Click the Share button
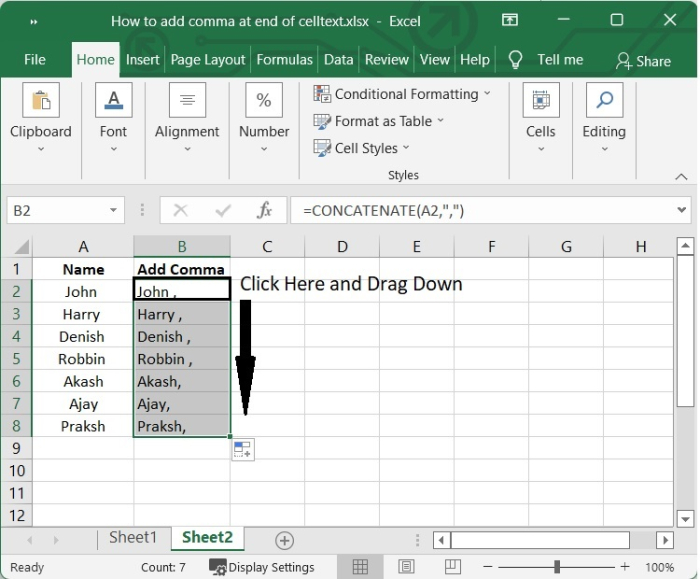The image size is (700, 579). pos(643,61)
